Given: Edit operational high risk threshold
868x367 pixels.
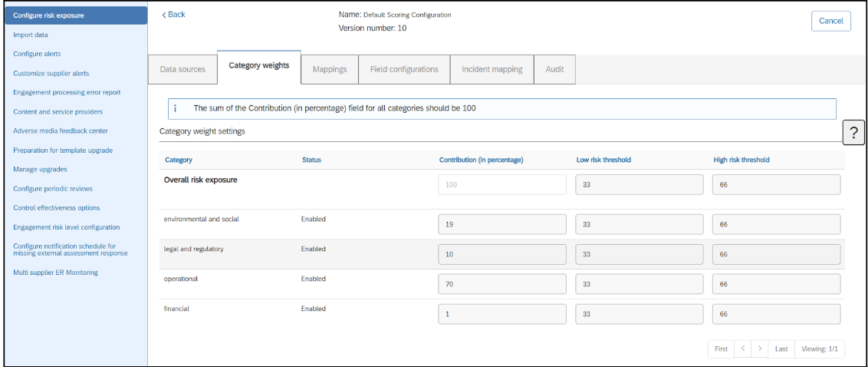Looking at the screenshot, I should tap(776, 284).
